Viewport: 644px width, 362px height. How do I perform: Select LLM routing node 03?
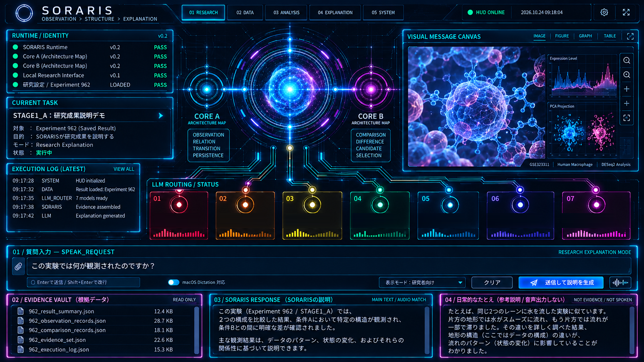312,215
